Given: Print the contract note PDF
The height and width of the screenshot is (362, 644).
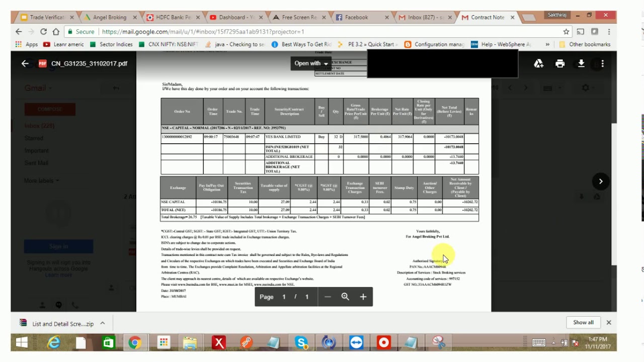Looking at the screenshot, I should point(560,63).
